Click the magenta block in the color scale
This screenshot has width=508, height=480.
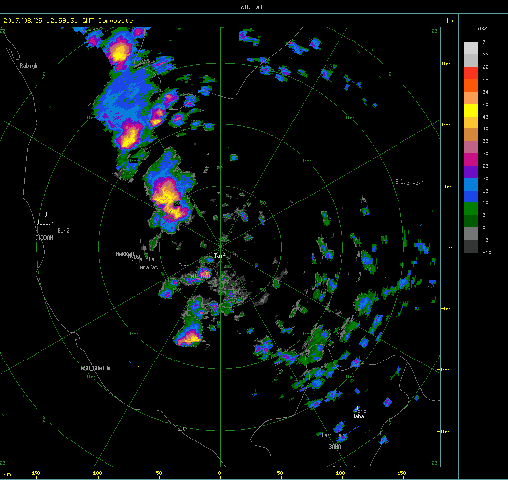471,160
